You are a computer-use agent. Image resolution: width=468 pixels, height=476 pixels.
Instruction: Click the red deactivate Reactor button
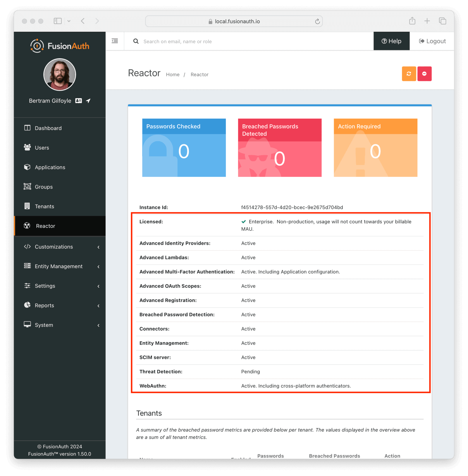click(424, 74)
